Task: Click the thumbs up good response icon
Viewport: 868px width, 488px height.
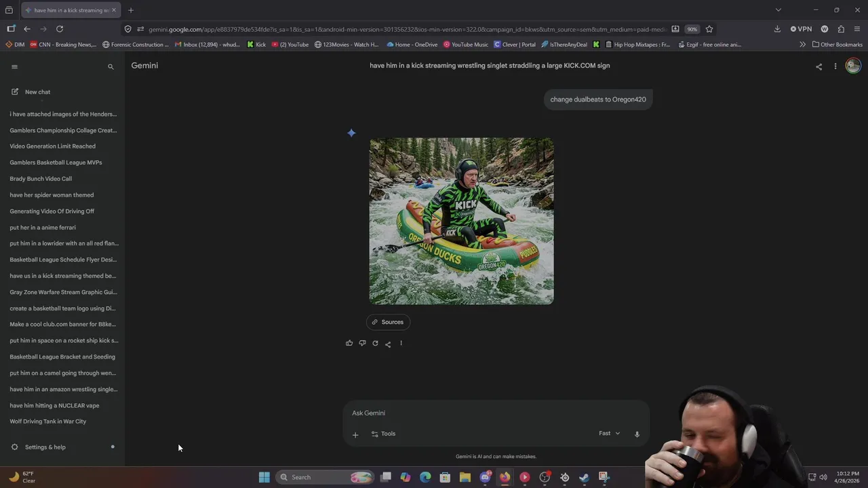Action: (349, 343)
